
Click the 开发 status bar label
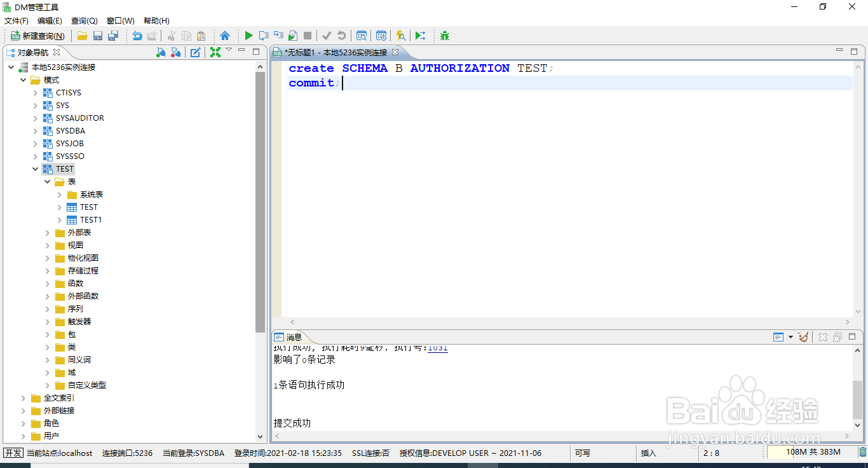pyautogui.click(x=13, y=453)
